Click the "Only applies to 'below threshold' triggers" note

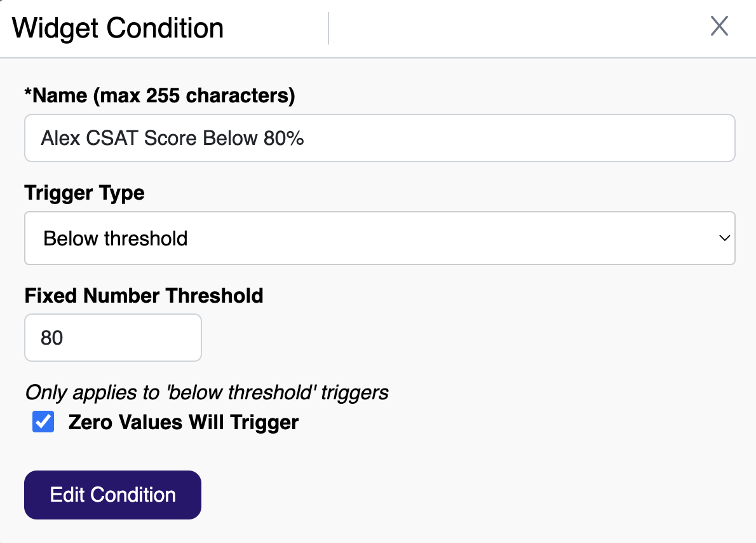(x=206, y=393)
